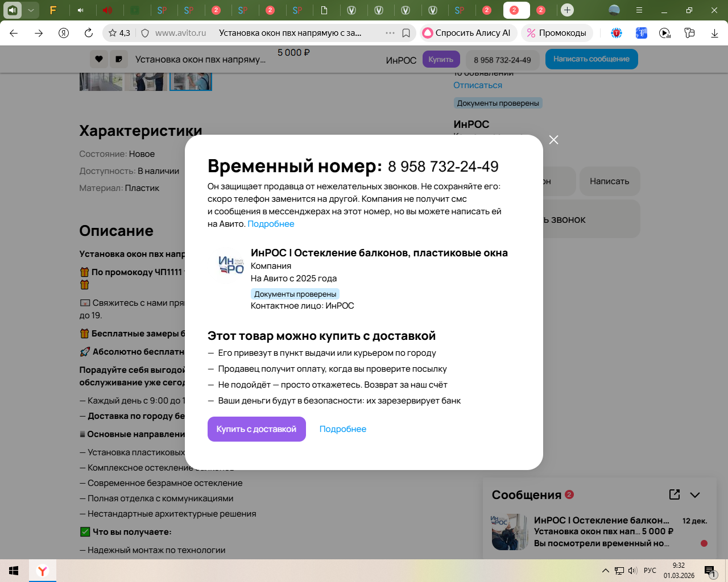Open the Yandex home page button
The image size is (728, 582).
(64, 33)
